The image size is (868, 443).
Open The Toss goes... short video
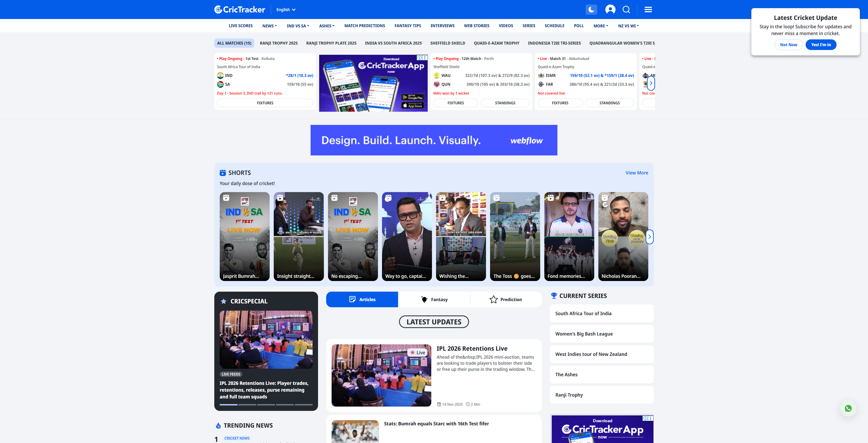(515, 236)
